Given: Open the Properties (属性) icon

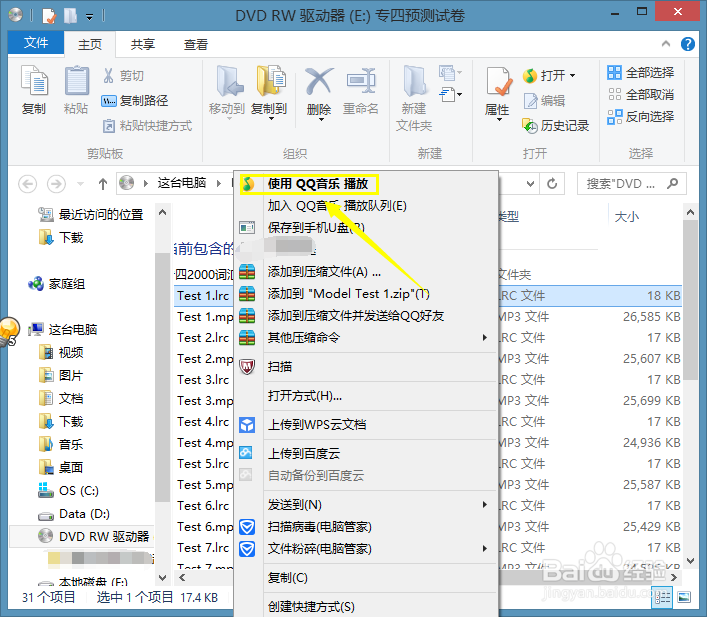Looking at the screenshot, I should tap(498, 82).
